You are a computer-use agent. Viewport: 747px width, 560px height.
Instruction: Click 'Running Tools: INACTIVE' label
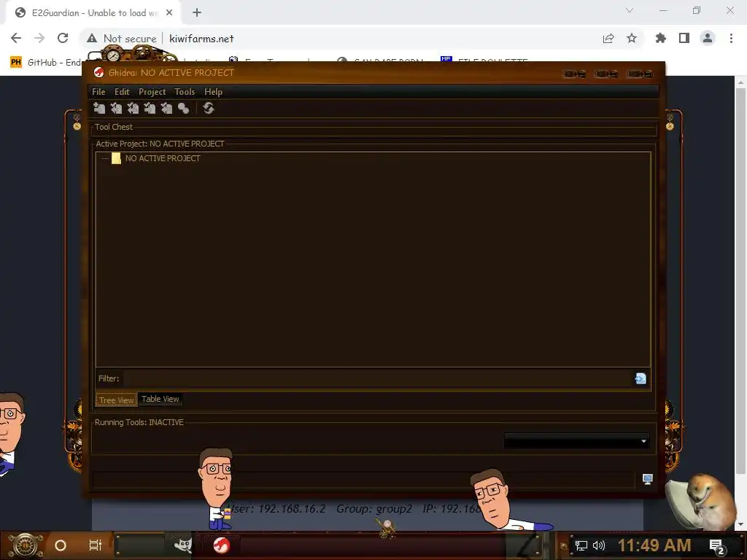(x=139, y=422)
